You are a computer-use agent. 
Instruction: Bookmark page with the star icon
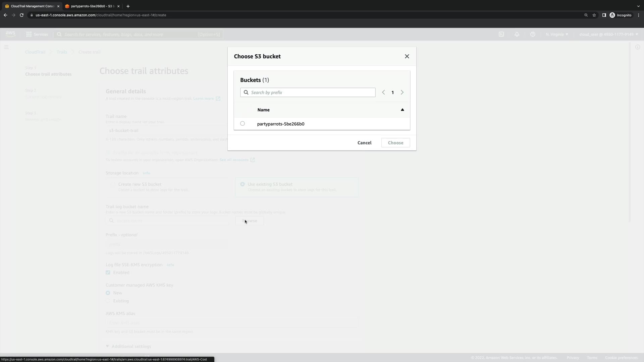click(594, 15)
